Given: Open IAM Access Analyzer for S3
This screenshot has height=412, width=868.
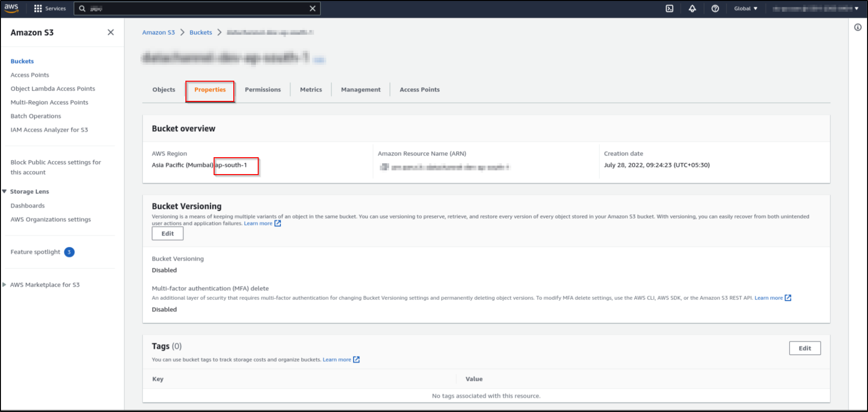Looking at the screenshot, I should coord(49,130).
